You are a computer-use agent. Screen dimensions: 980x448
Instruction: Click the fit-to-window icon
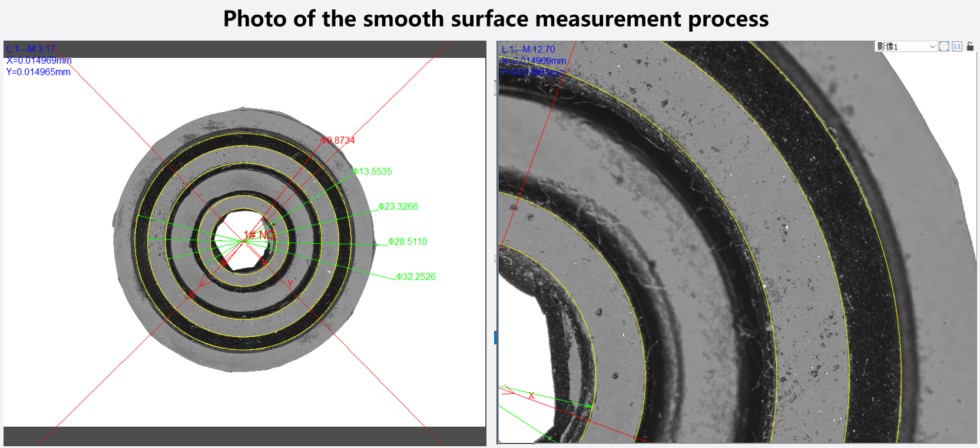[x=944, y=47]
